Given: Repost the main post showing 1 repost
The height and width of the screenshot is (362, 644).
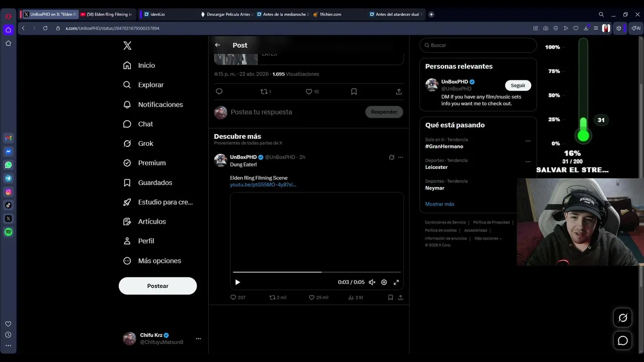Looking at the screenshot, I should [266, 92].
